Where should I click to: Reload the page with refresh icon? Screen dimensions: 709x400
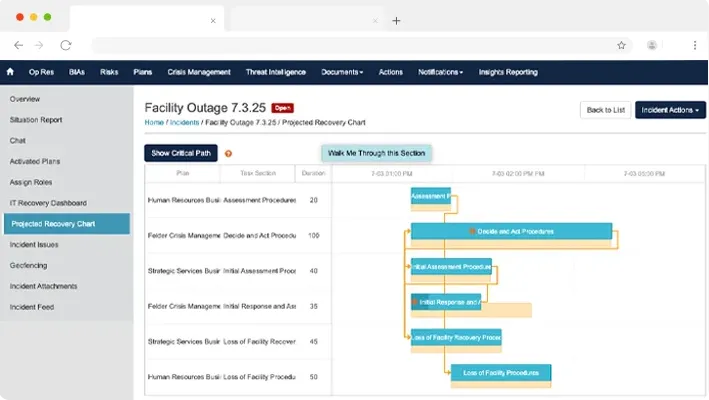coord(66,45)
